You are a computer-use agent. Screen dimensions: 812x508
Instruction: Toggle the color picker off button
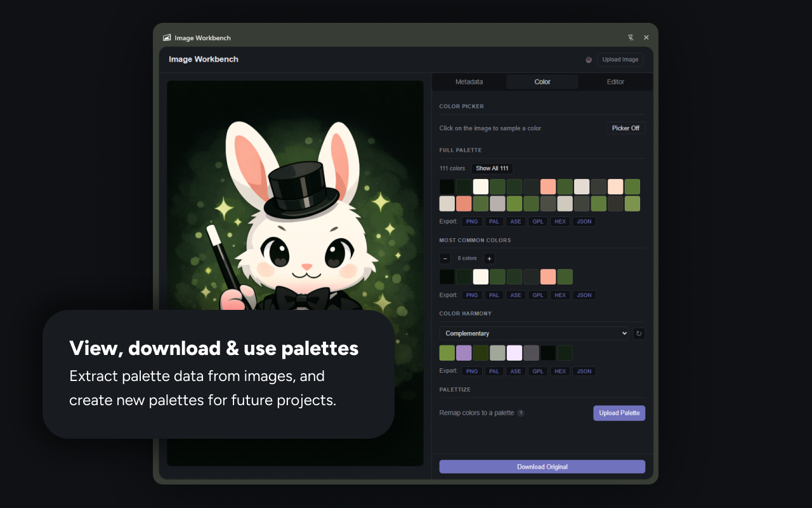click(x=625, y=128)
